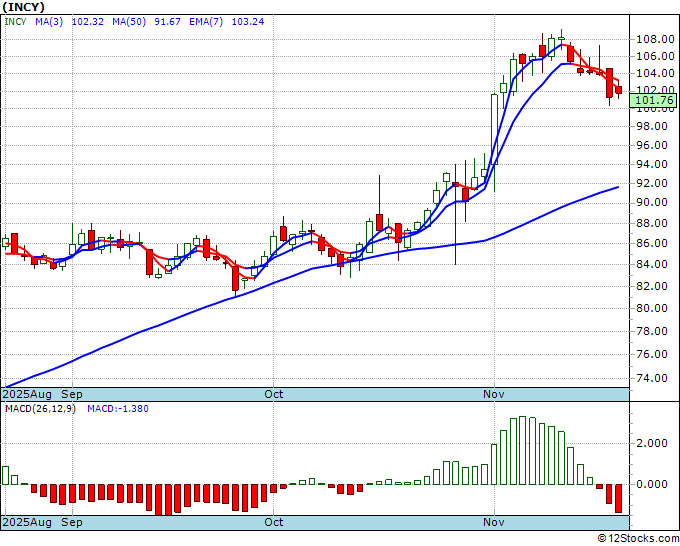Select the INCY ticker legend label

click(x=15, y=22)
